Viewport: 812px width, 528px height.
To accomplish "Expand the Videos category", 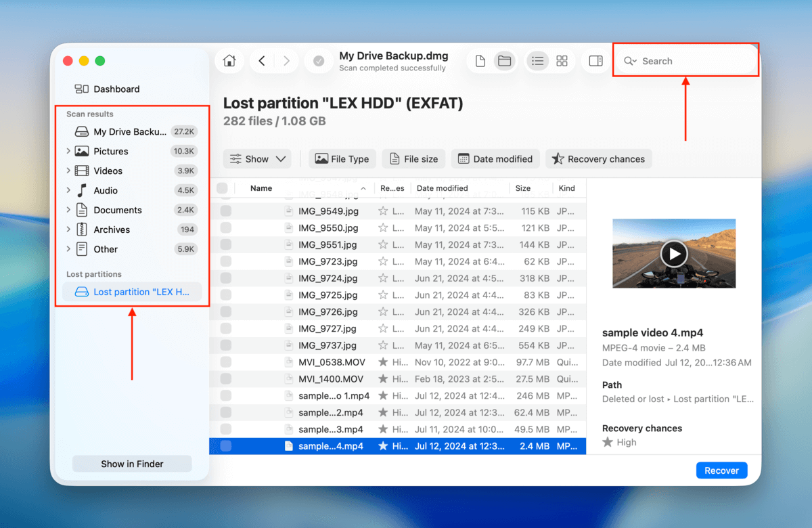I will pyautogui.click(x=68, y=171).
